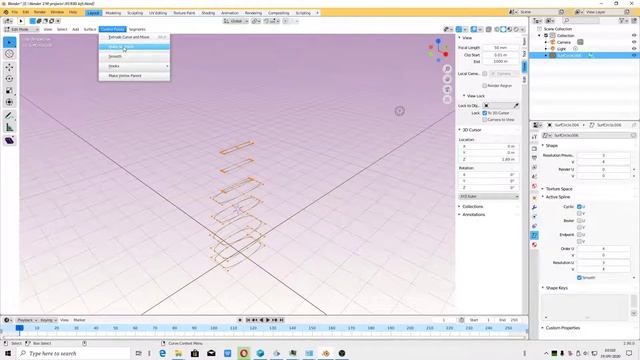Choose Extrude Curve and Move entry
640x360 pixels.
tap(134, 37)
